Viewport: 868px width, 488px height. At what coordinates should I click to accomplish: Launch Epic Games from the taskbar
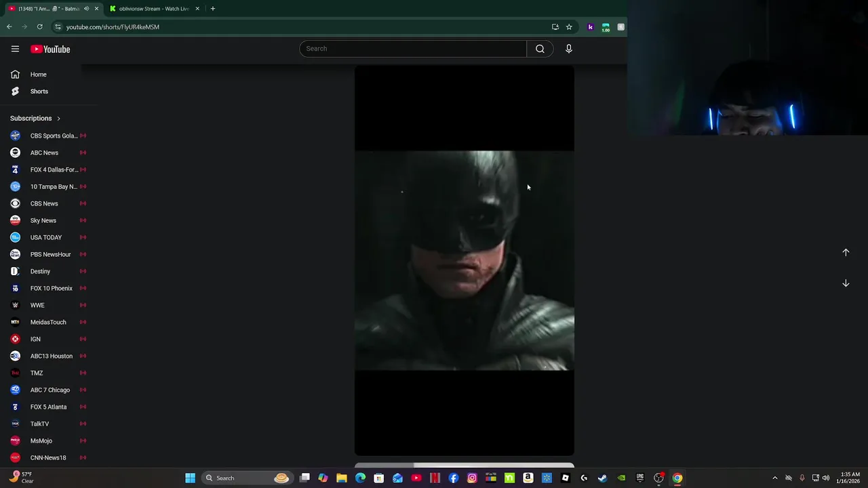click(639, 478)
